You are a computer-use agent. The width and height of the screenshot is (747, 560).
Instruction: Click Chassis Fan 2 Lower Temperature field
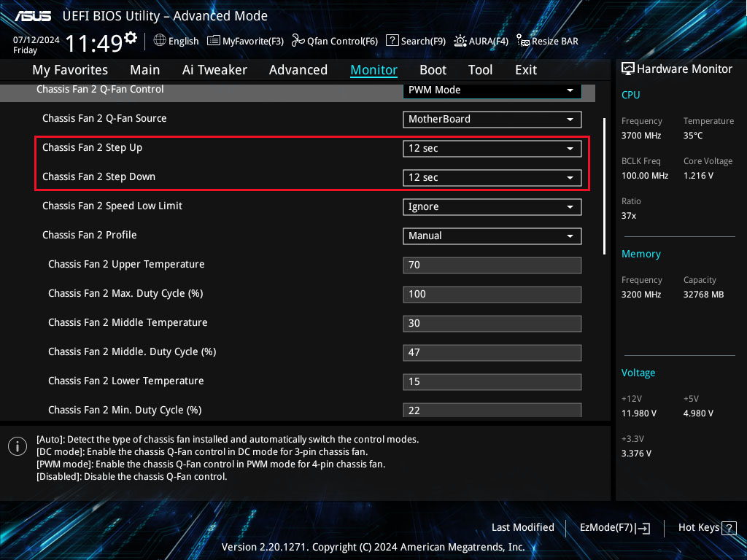[x=492, y=381]
